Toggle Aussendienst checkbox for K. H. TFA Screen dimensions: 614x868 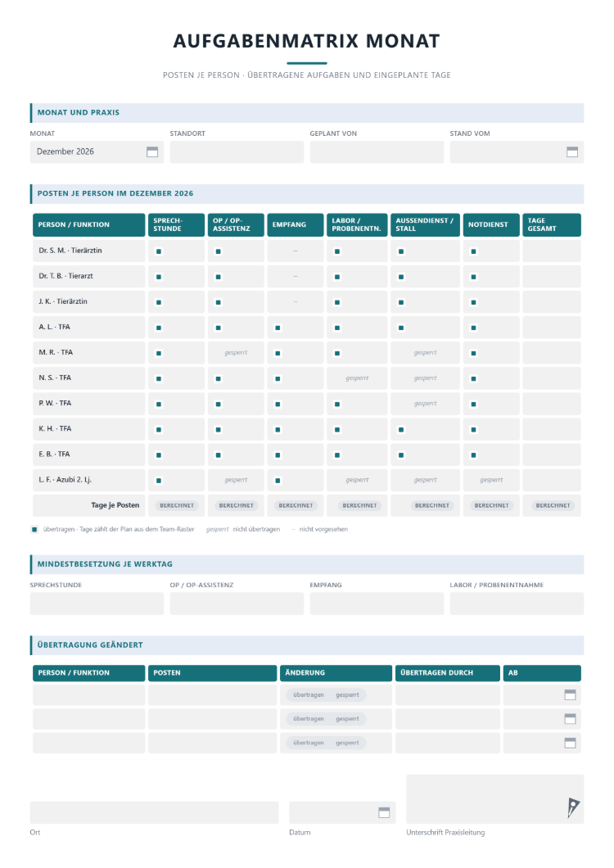tap(401, 430)
